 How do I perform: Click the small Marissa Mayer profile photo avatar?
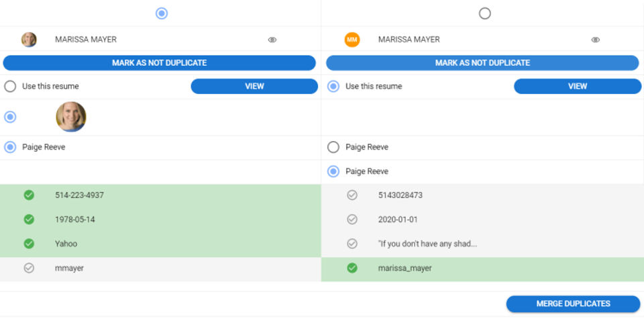point(29,40)
